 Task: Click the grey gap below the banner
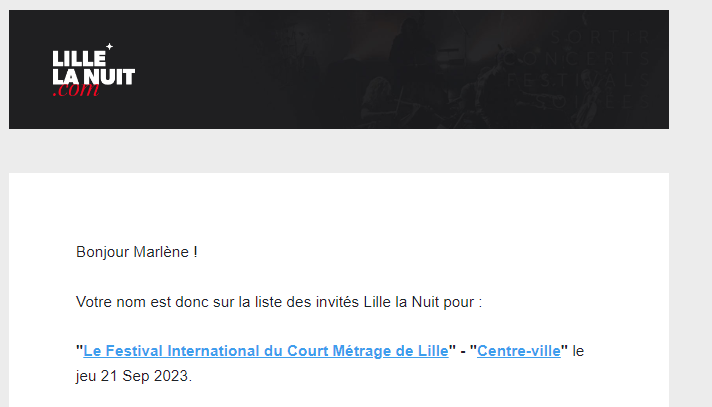tap(339, 151)
